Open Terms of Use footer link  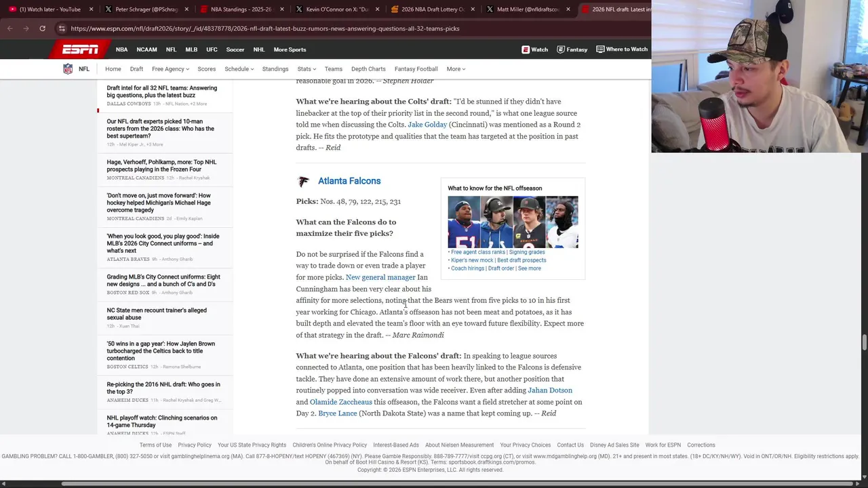[x=155, y=445]
